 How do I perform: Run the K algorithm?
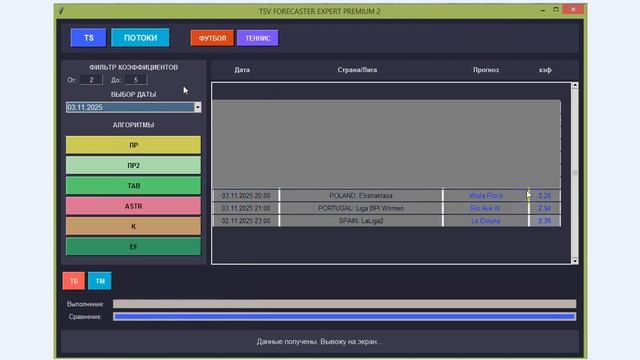[x=133, y=227]
